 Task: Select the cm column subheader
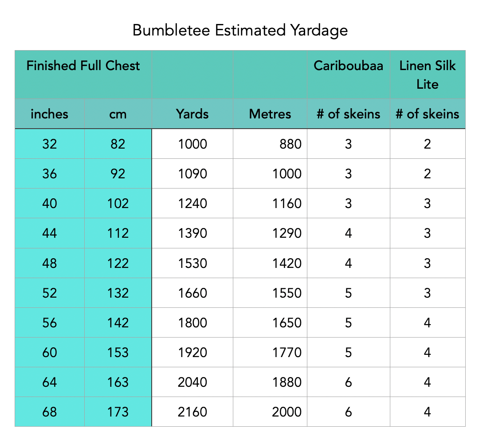[x=118, y=114]
